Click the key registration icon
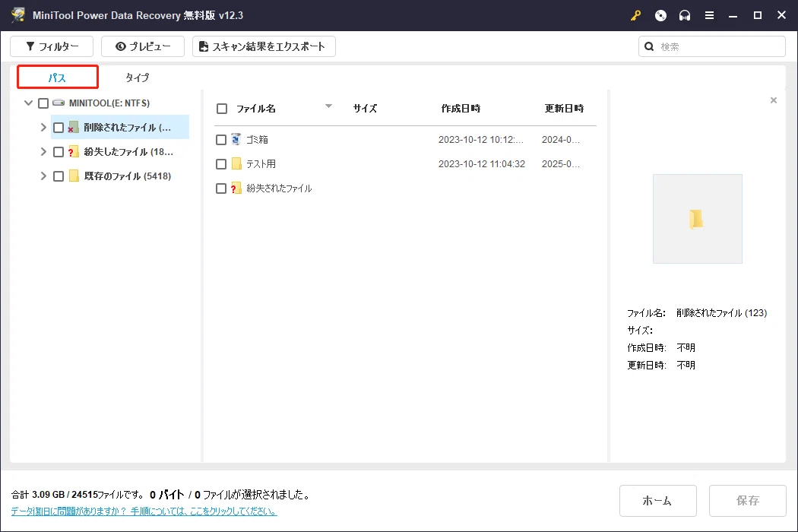The image size is (798, 532). pyautogui.click(x=635, y=15)
